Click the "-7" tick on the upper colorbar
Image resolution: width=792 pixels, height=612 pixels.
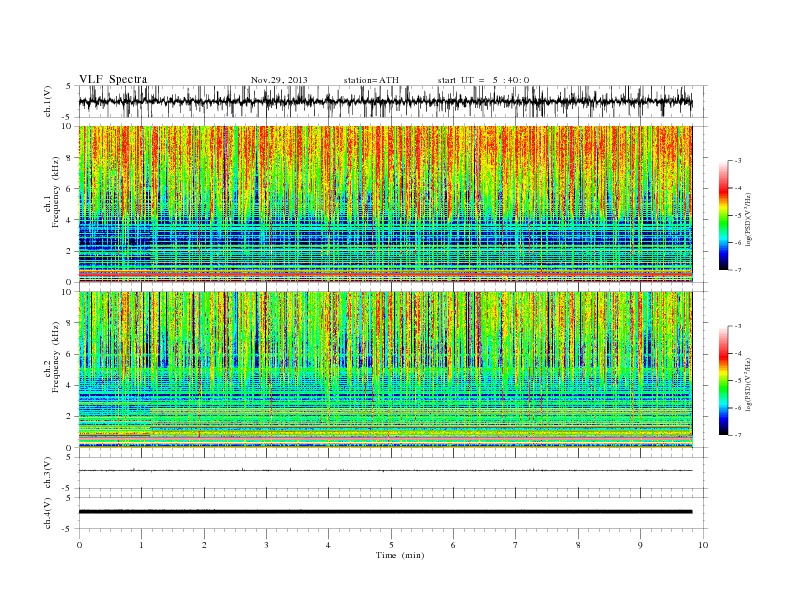[x=737, y=270]
